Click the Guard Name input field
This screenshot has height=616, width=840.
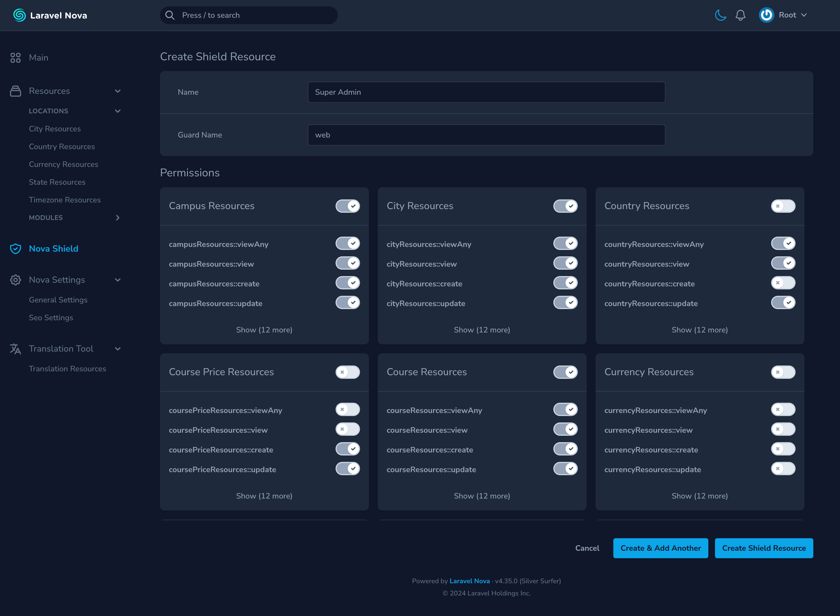(486, 135)
